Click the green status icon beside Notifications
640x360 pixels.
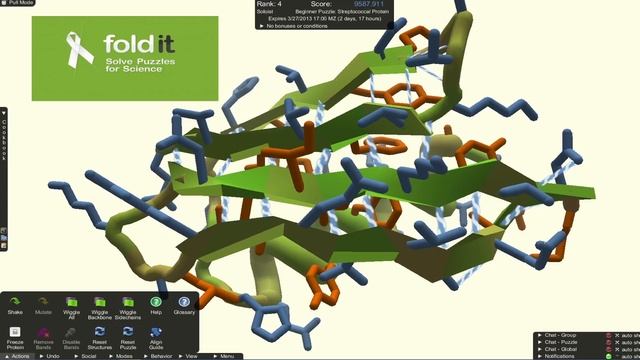(x=609, y=356)
